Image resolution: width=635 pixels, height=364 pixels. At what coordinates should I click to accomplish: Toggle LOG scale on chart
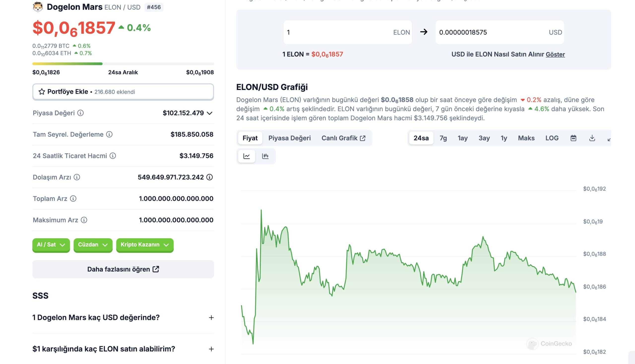point(552,138)
